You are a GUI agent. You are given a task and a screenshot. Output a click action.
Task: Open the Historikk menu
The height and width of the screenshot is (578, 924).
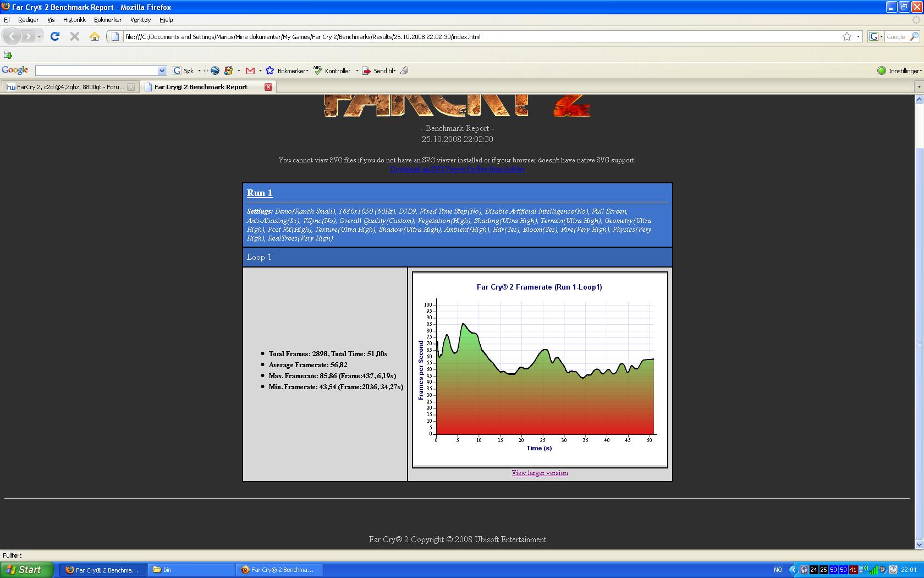[x=74, y=20]
